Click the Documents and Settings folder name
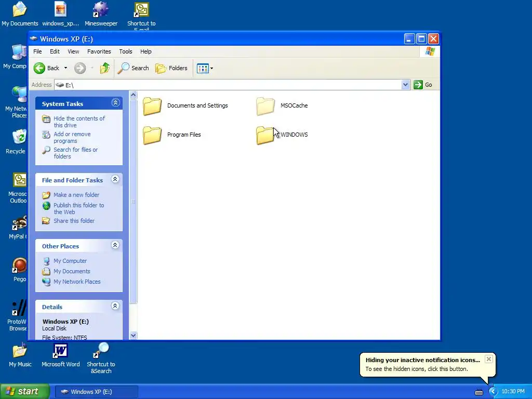 pyautogui.click(x=197, y=105)
